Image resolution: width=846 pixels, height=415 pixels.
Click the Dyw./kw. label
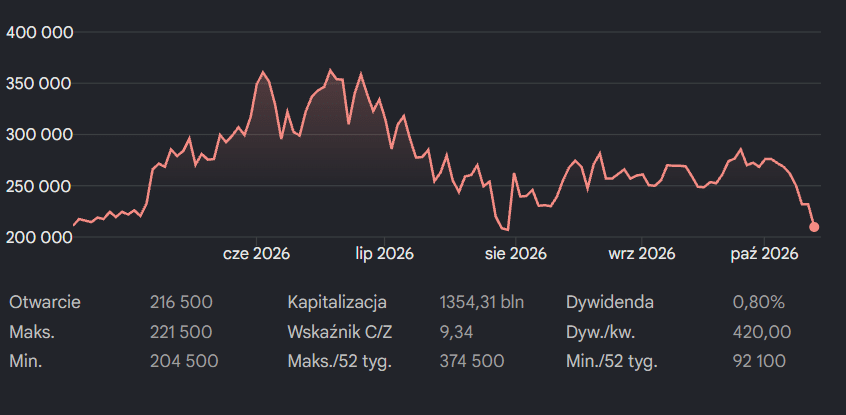[601, 332]
